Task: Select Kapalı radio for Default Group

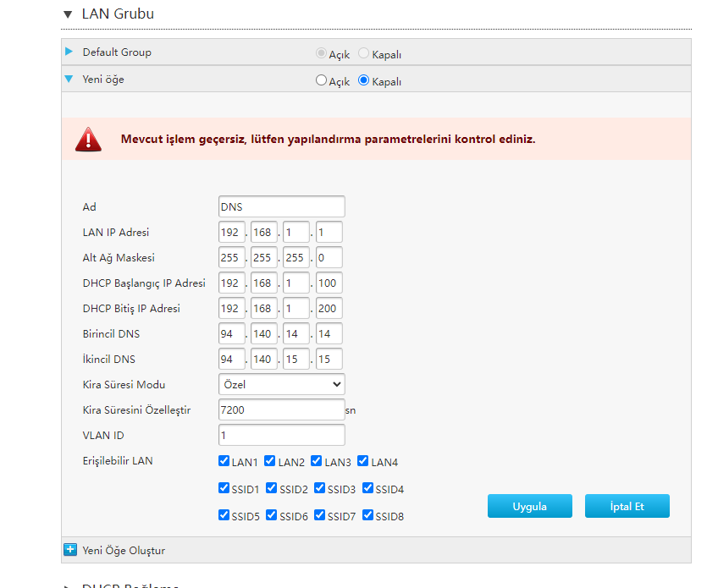Action: point(363,53)
